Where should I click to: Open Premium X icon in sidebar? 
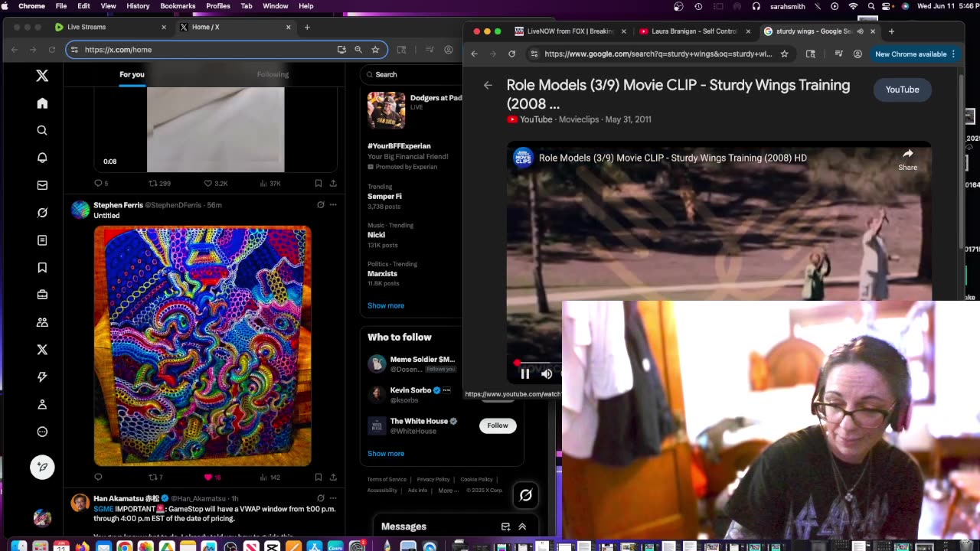pyautogui.click(x=42, y=350)
